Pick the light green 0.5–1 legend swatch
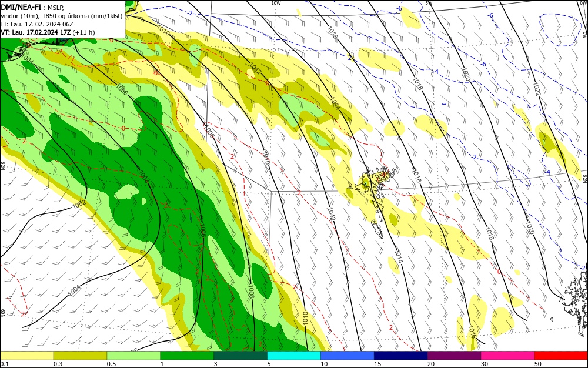Viewport: 588px width, 368px height. coord(133,356)
